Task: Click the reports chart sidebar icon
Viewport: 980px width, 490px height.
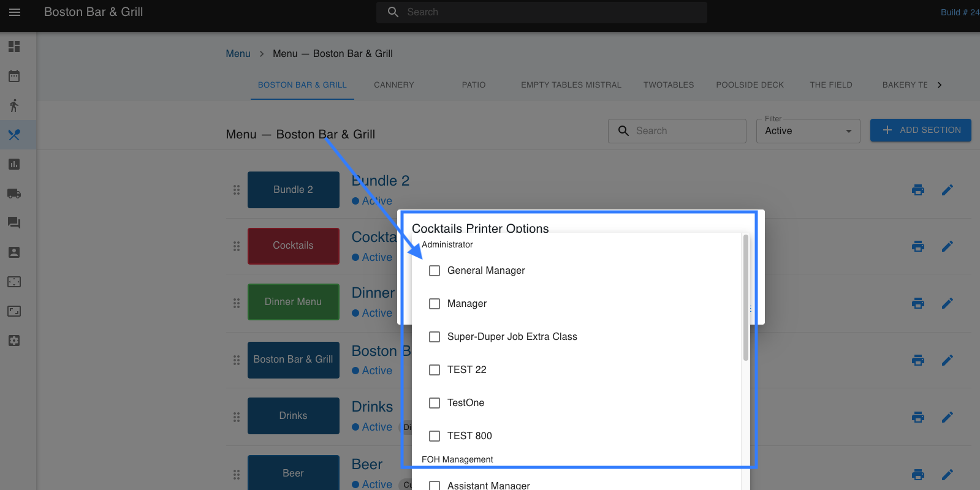Action: coord(14,164)
